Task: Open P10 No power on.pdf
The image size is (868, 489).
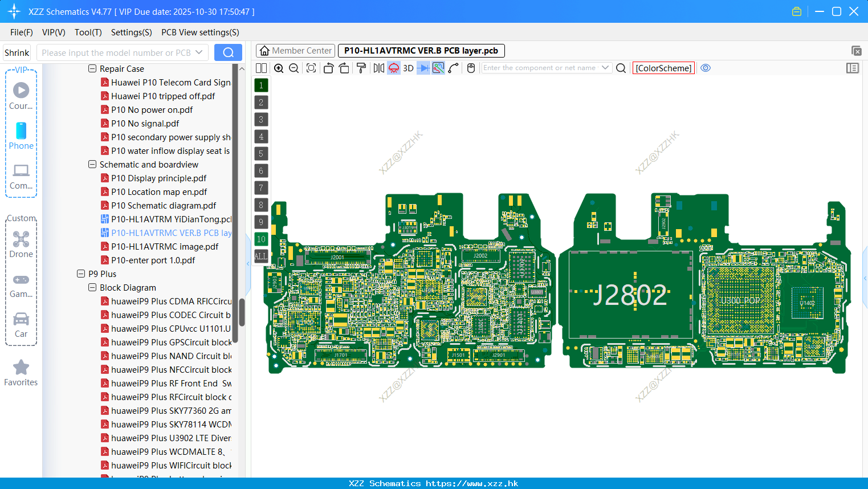Action: [146, 109]
